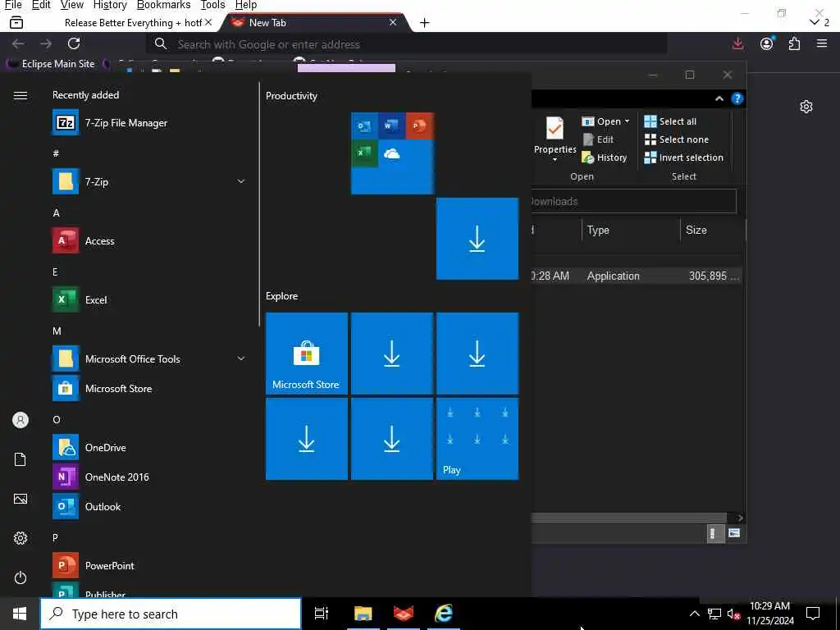This screenshot has width=840, height=630.
Task: Click the downloading tile in the Productivity group
Action: click(x=477, y=239)
